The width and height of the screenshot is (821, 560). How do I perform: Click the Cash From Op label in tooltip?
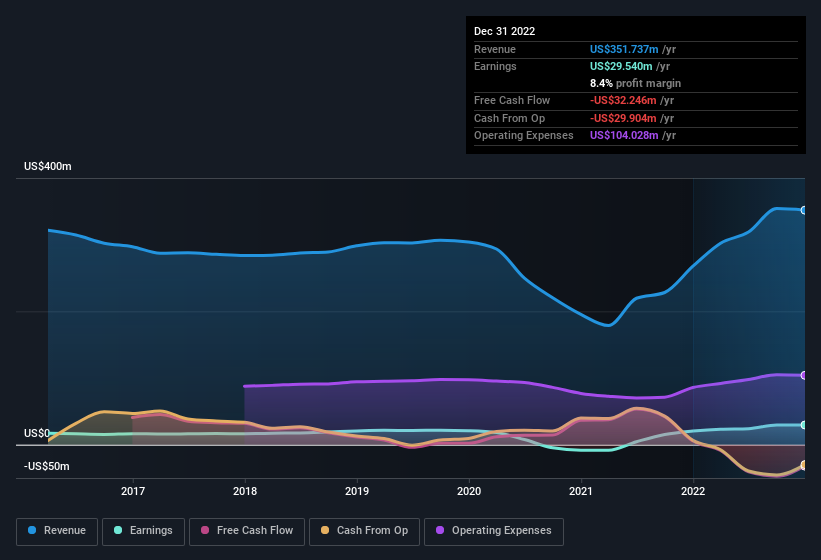point(509,118)
